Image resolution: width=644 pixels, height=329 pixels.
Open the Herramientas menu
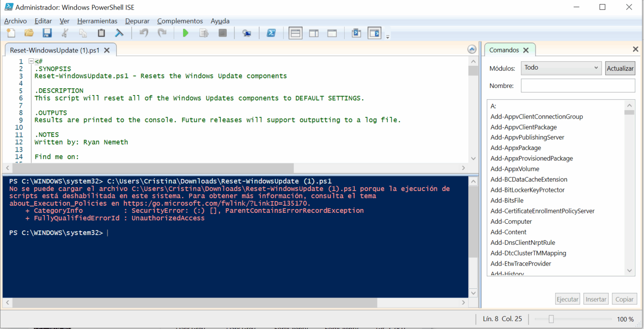[97, 21]
